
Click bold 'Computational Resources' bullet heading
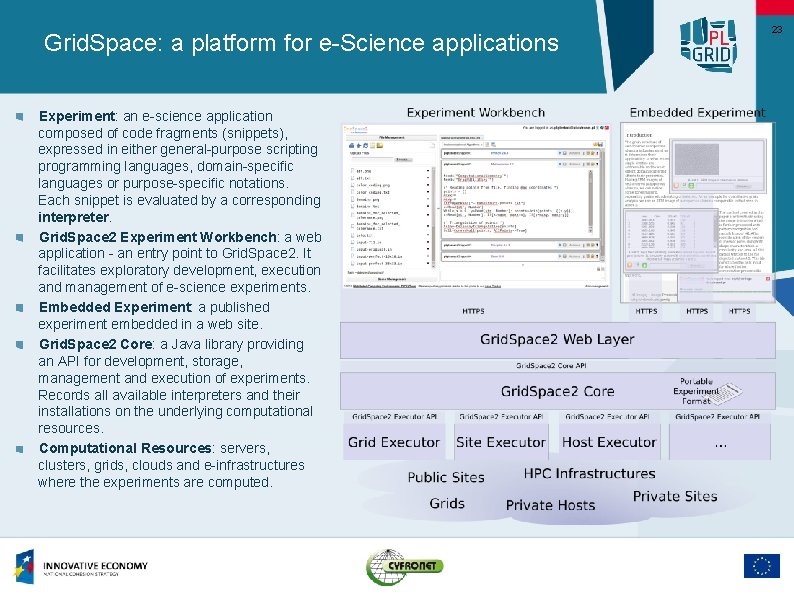[x=125, y=448]
